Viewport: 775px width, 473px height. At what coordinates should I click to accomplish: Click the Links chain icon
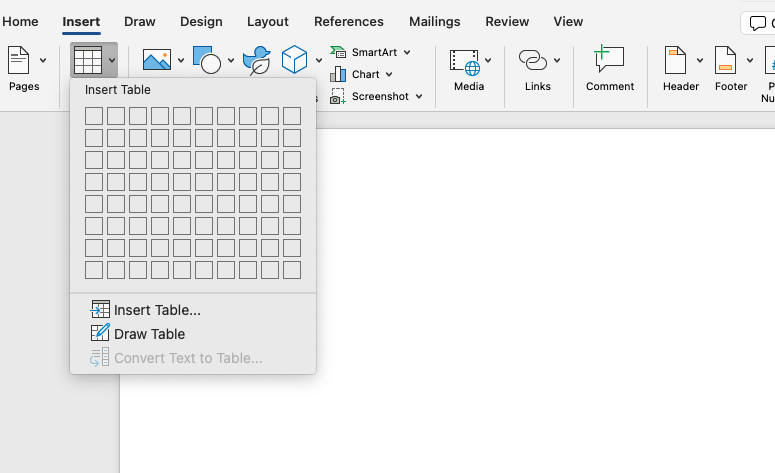pyautogui.click(x=532, y=61)
